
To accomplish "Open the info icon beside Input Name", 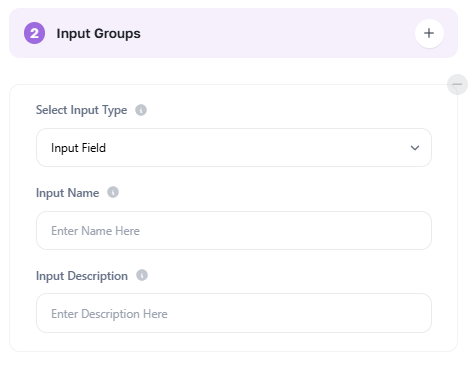I will [113, 192].
